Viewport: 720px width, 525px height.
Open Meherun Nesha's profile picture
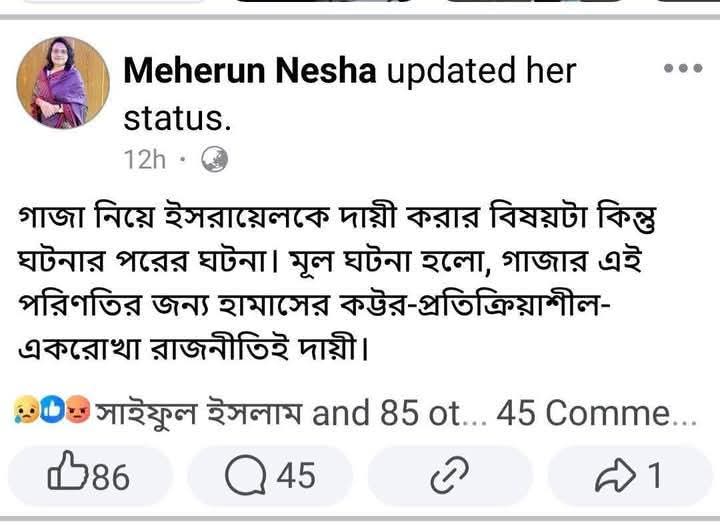click(x=63, y=82)
